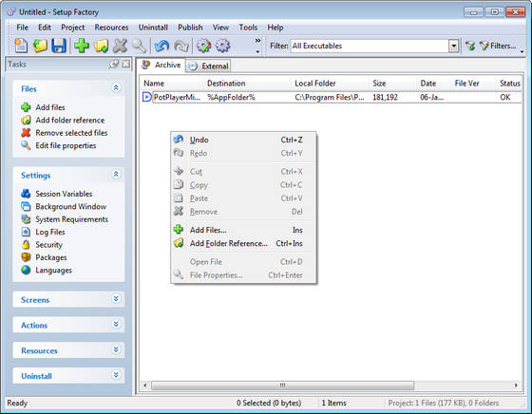
Task: Click the horizontal scrollbar thumb
Action: [x=282, y=386]
